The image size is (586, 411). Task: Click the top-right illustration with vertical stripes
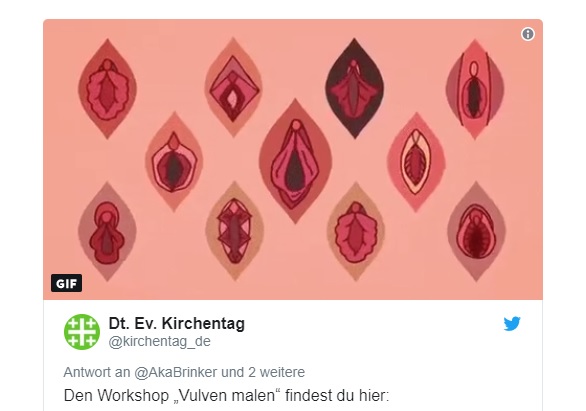point(475,89)
